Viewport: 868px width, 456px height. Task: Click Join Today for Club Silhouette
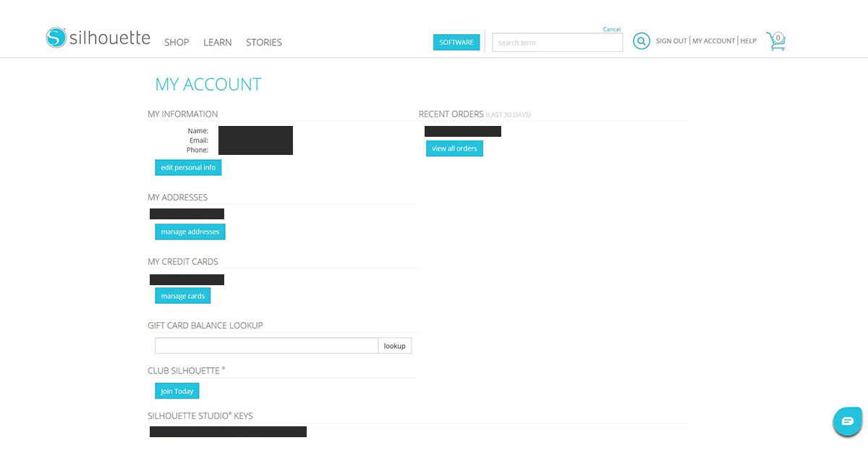coord(176,391)
